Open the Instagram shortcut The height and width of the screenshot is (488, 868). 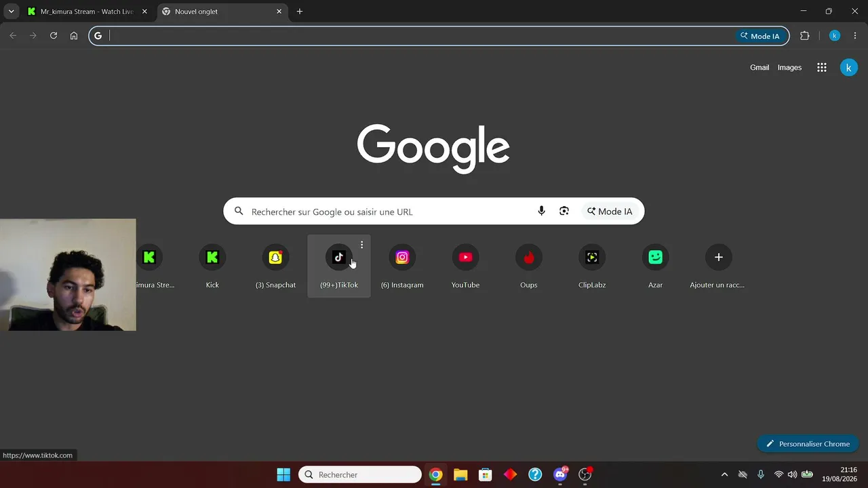402,266
